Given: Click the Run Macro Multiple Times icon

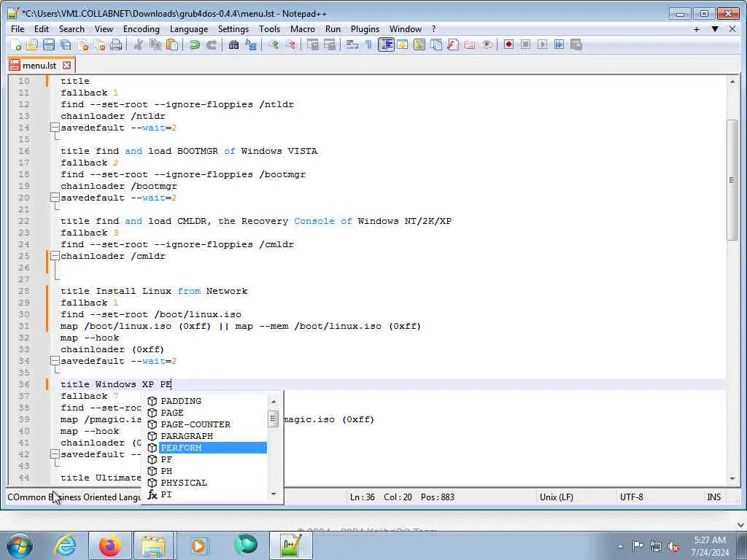Looking at the screenshot, I should click(560, 44).
